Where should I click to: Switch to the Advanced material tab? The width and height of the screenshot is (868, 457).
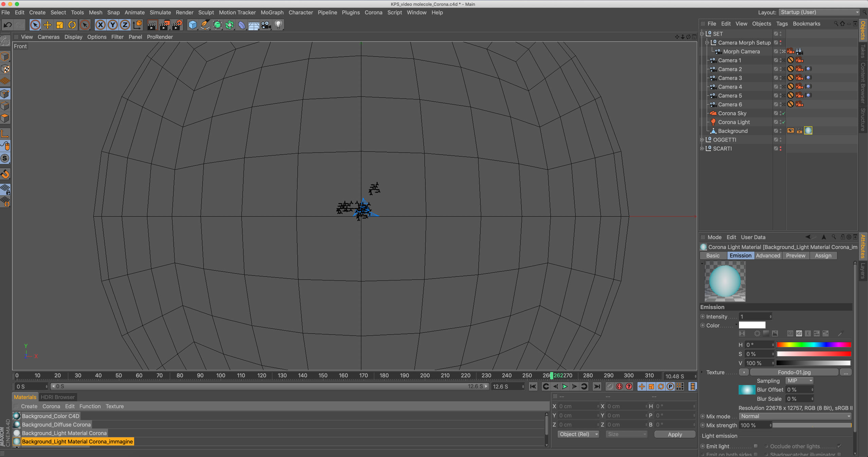tap(768, 256)
